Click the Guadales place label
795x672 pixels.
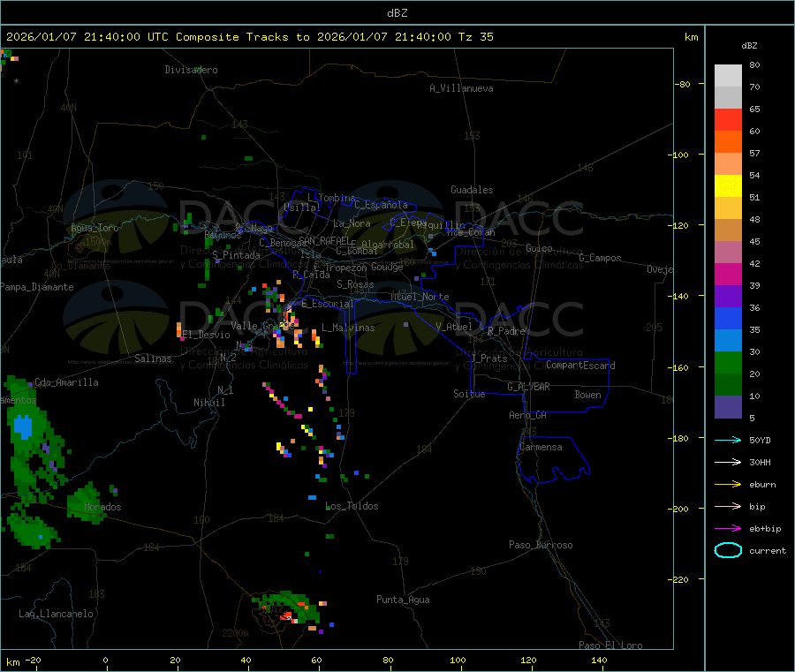472,190
